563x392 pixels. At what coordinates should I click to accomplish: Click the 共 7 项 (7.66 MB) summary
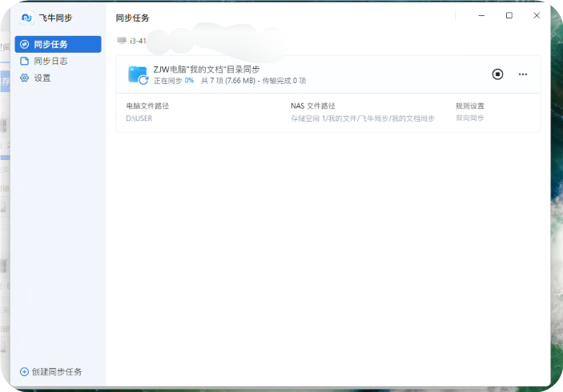pyautogui.click(x=228, y=81)
